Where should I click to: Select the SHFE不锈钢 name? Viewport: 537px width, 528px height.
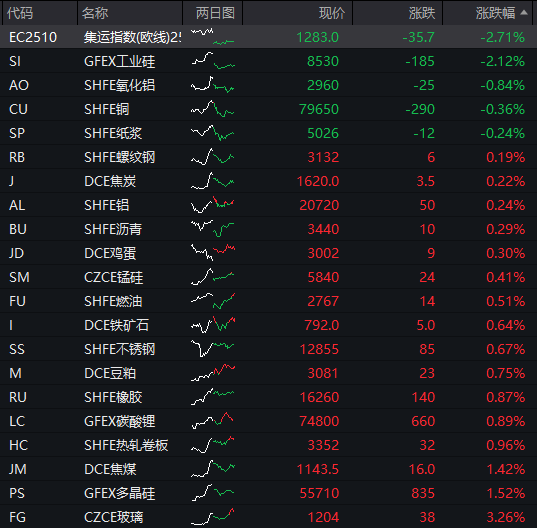[120, 349]
